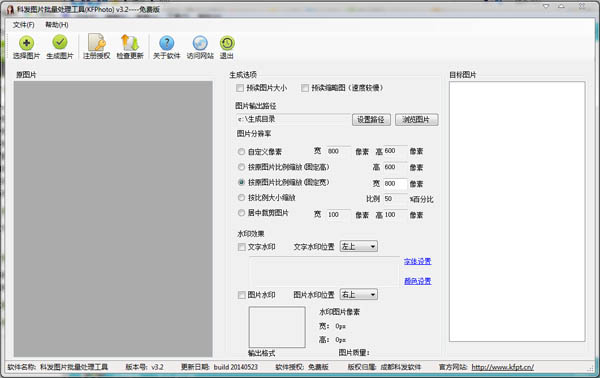Click the 访问网站 globe icon
The image size is (600, 378).
[x=200, y=43]
